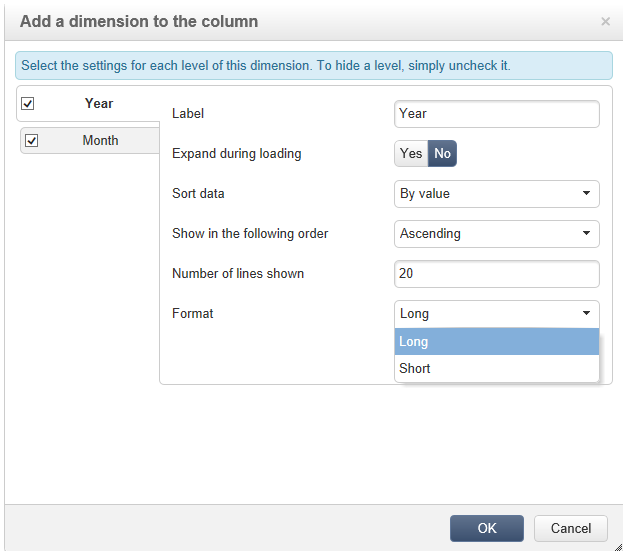Select the Month dimension level tab
Screen dimensions: 627x556
(100, 141)
